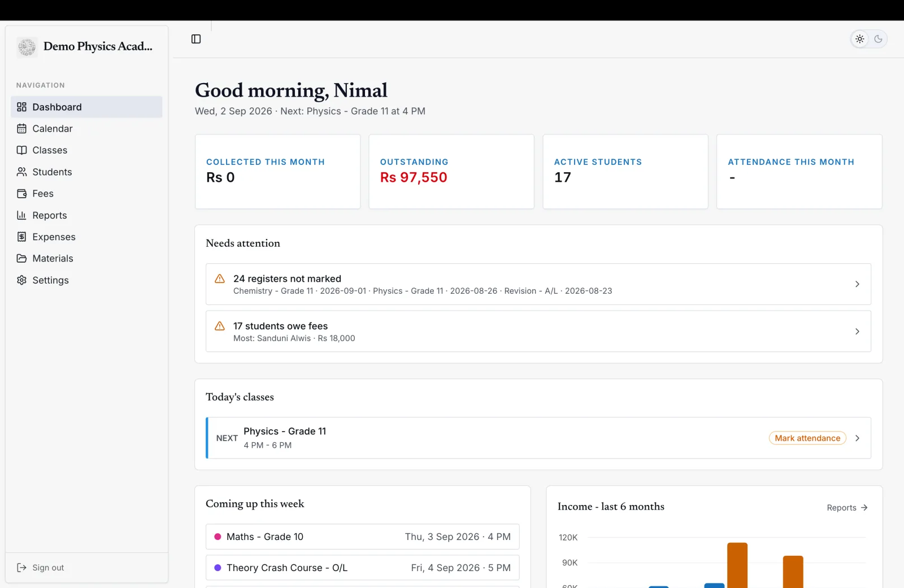Click the Outstanding Rs 97,550 card
This screenshot has width=904, height=588.
(451, 172)
